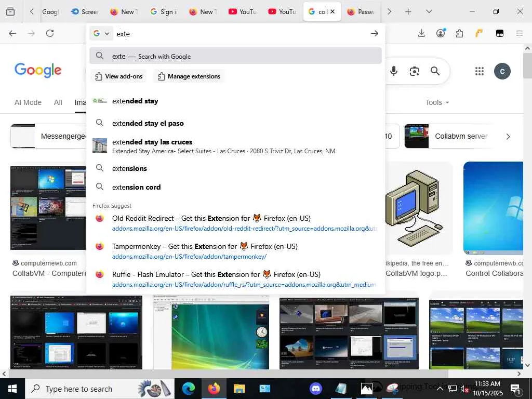Open File Explorer from the taskbar
This screenshot has width=532, height=399.
[239, 389]
